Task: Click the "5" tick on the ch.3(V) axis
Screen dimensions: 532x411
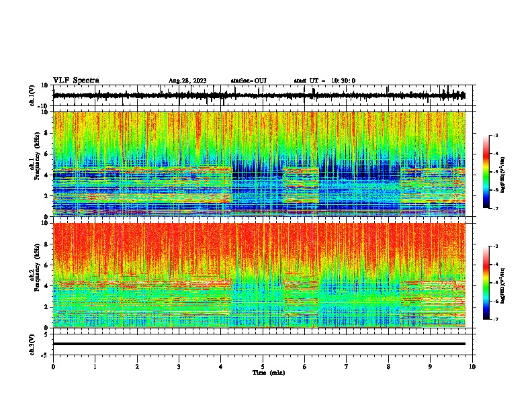Action: coord(46,334)
